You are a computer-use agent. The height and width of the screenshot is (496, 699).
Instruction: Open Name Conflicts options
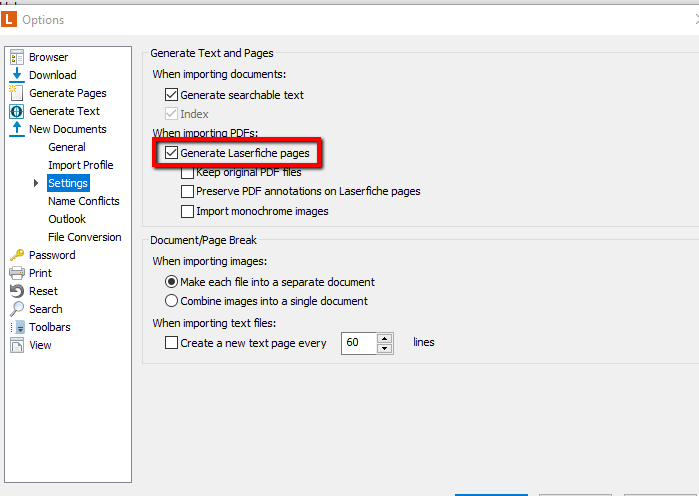(84, 201)
